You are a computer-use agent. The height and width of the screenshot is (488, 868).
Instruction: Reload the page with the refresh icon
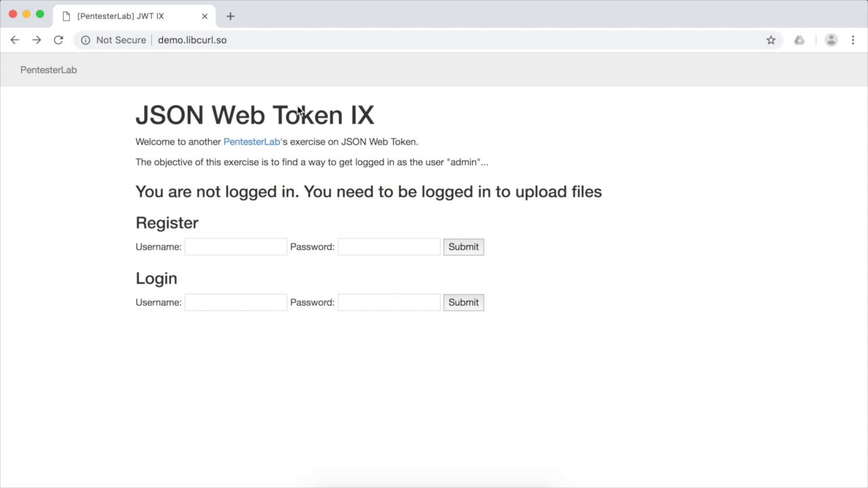click(58, 40)
